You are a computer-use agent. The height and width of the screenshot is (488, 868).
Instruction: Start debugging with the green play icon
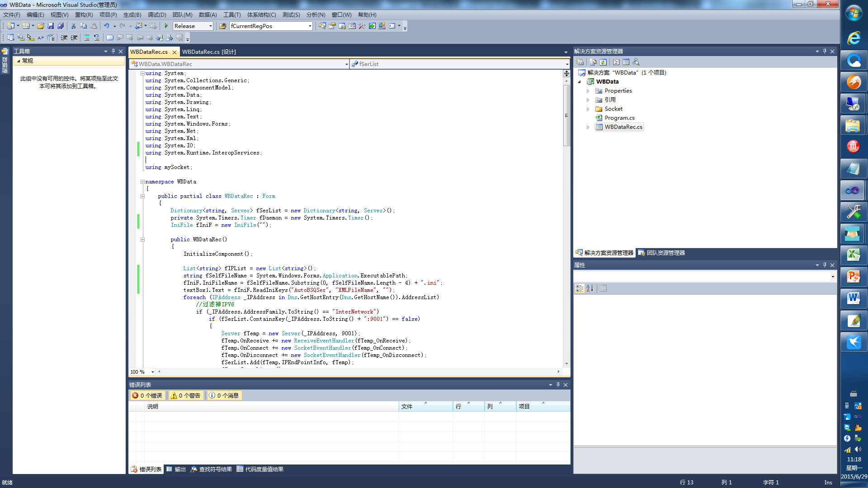coord(166,26)
